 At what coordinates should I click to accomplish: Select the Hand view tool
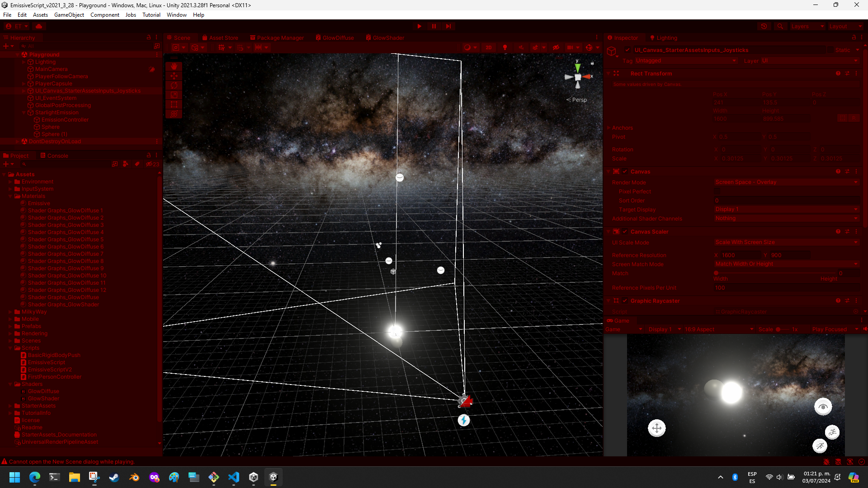(x=174, y=66)
